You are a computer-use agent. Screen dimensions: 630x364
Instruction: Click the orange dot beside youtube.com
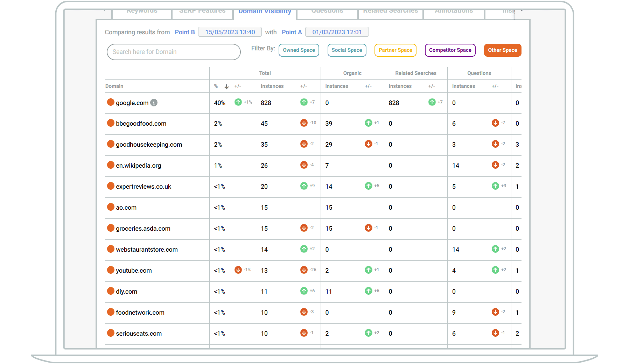(111, 270)
